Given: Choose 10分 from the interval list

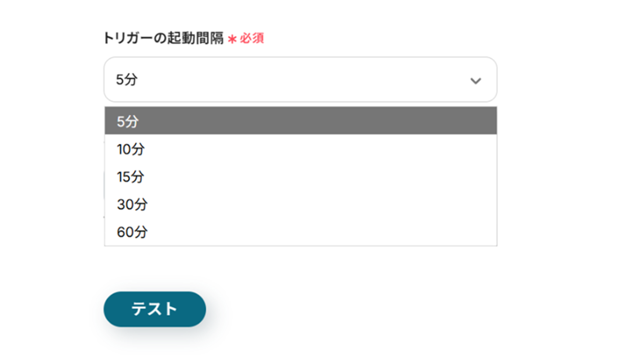Looking at the screenshot, I should click(131, 149).
